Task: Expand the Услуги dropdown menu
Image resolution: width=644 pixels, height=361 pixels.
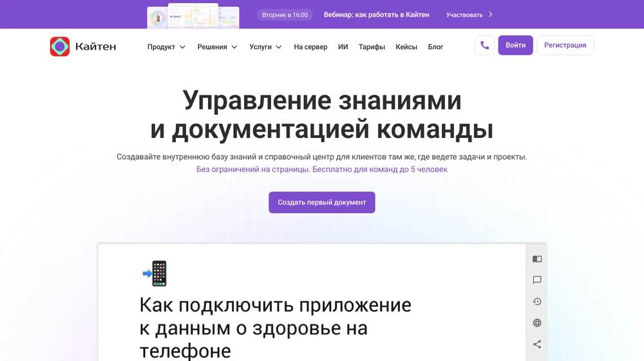Action: point(265,47)
